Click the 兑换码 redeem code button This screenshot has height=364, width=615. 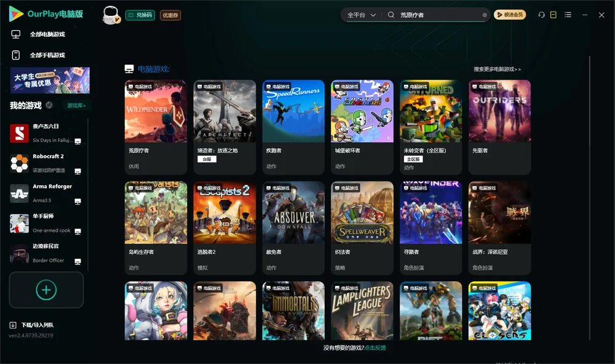[140, 15]
